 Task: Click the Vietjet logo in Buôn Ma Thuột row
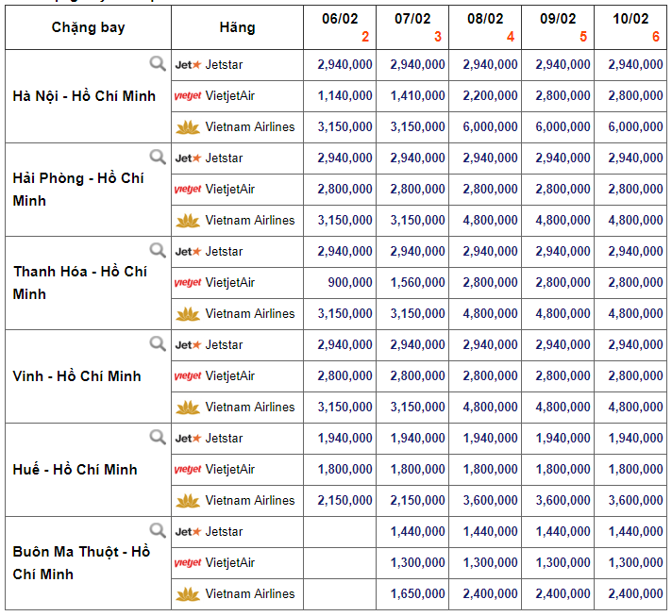188,563
